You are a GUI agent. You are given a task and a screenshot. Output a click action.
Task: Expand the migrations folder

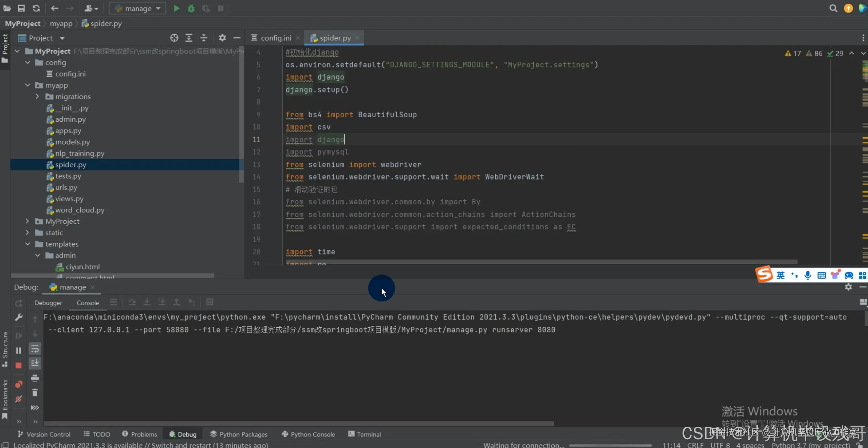point(37,97)
